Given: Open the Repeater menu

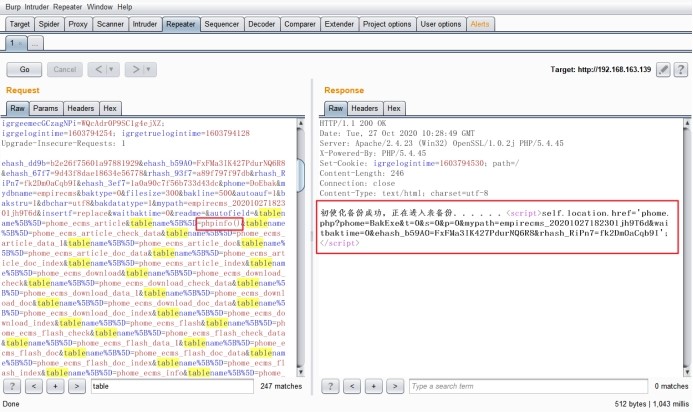Looking at the screenshot, I should (x=68, y=7).
